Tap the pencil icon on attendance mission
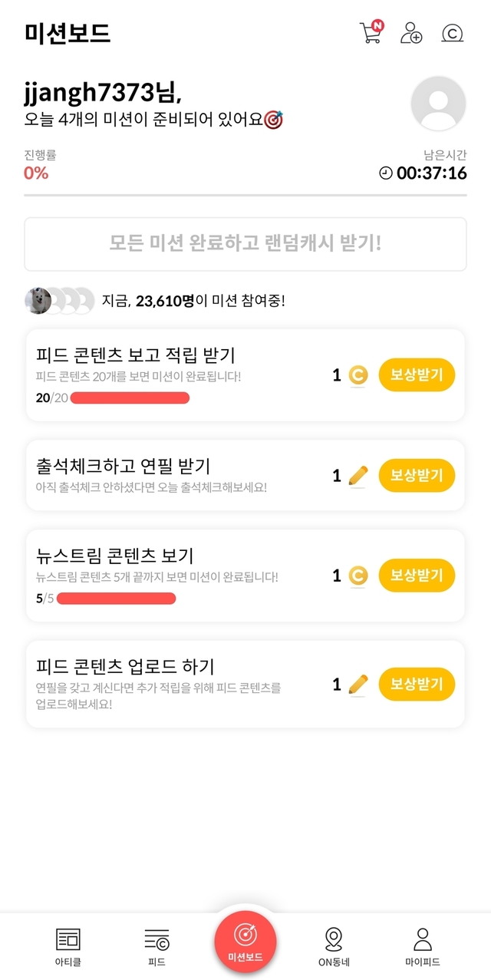The height and width of the screenshot is (980, 491). [358, 476]
